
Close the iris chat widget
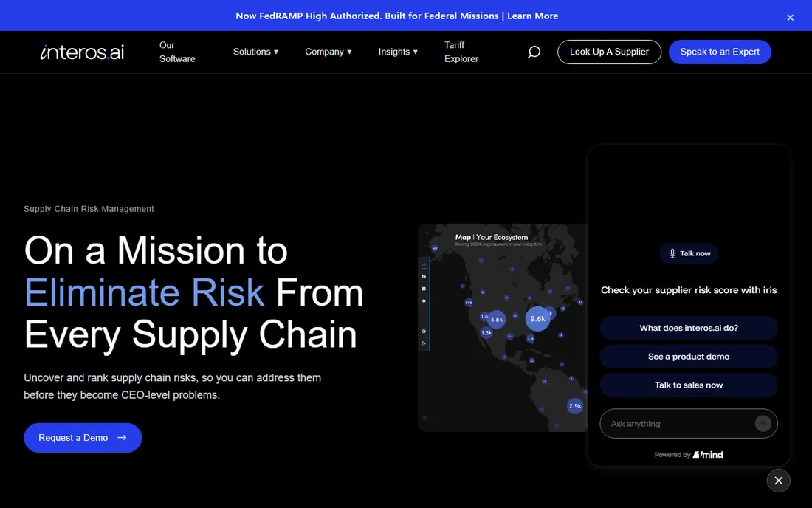coord(778,481)
